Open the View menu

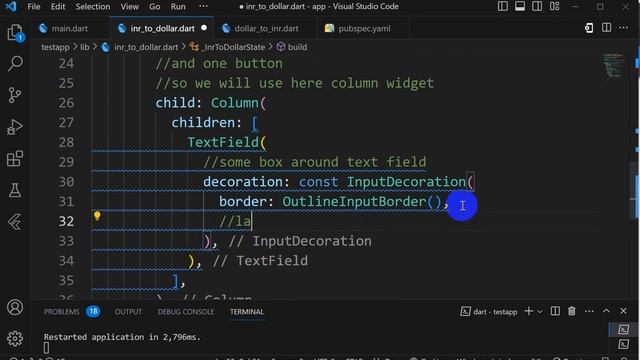tap(129, 7)
